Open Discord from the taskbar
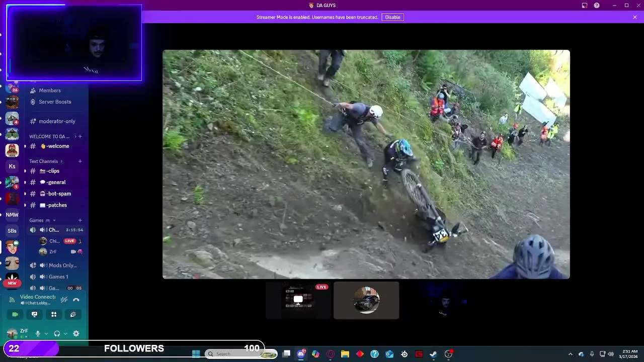Viewport: 644px width, 362px height. point(301,354)
